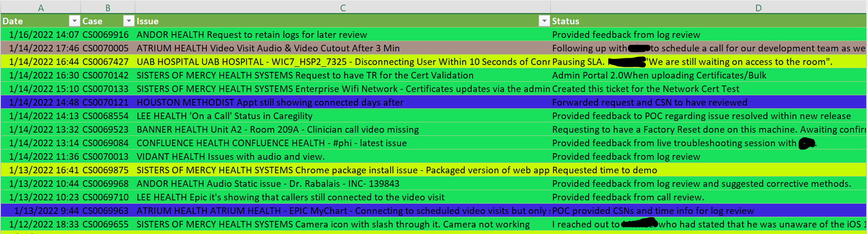The image size is (868, 234).
Task: Select case cell CS0069968
Action: tap(108, 184)
